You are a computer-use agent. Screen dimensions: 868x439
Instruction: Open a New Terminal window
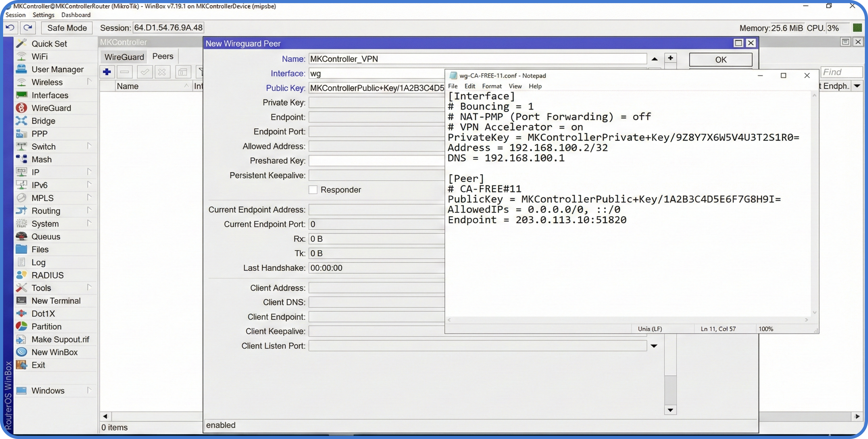point(56,300)
